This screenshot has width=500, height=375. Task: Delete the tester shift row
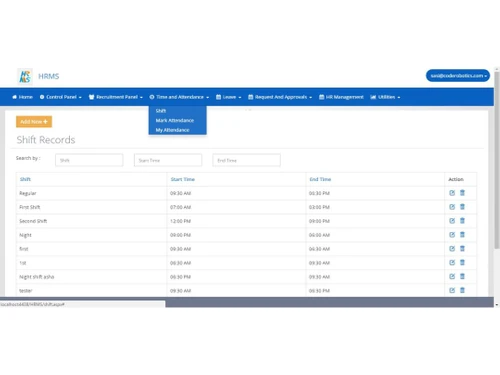click(462, 290)
